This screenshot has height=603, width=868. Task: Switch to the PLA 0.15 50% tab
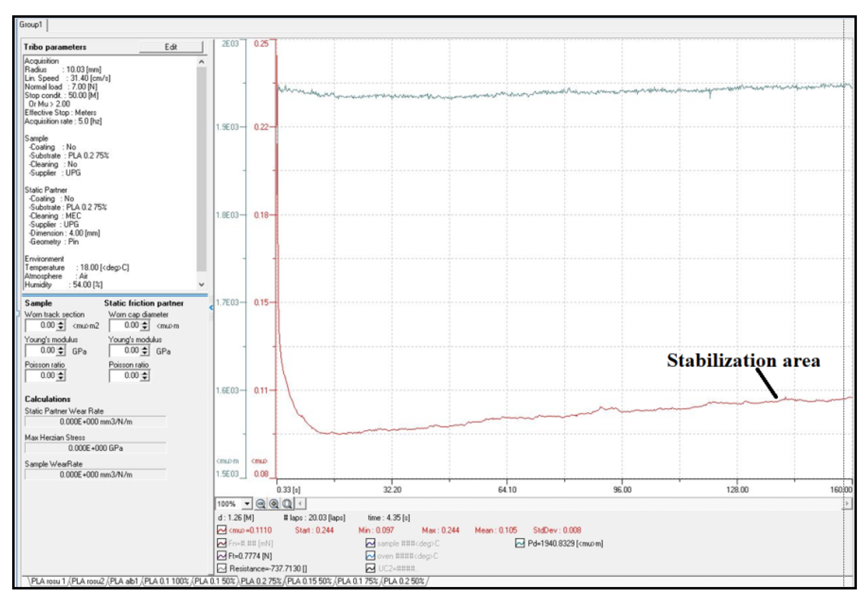(309, 581)
